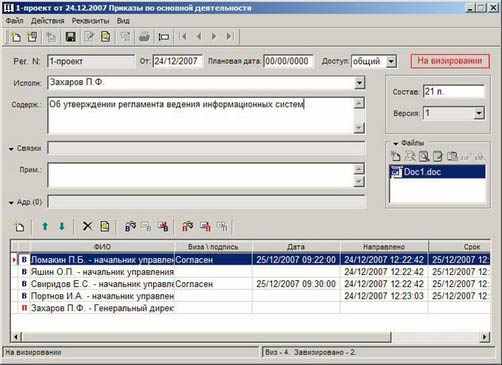Open the Исполн. dropdown with Захаров П.Ф.
Screen dimensions: 502x365
click(x=359, y=82)
